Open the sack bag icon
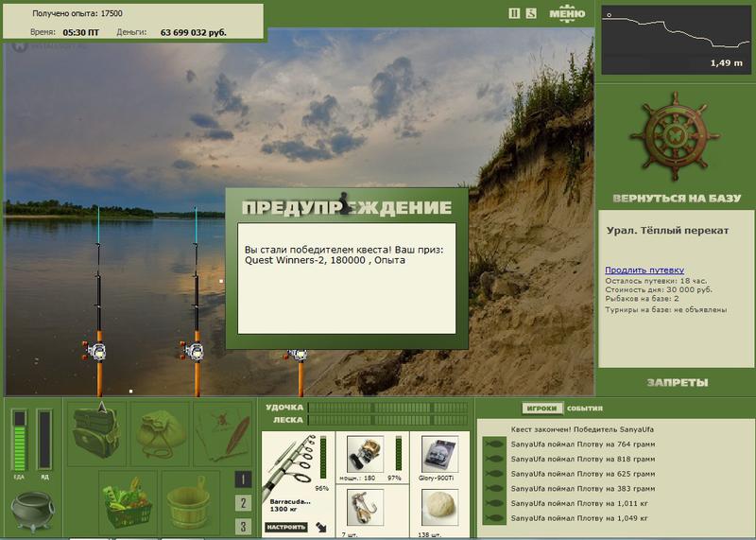The image size is (756, 540). [x=160, y=432]
